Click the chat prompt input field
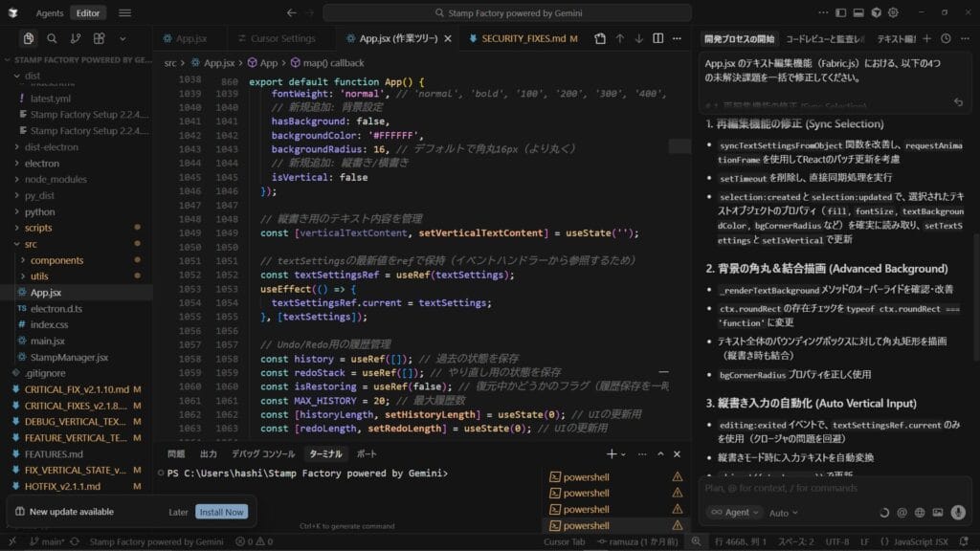The width and height of the screenshot is (980, 551). tap(833, 488)
